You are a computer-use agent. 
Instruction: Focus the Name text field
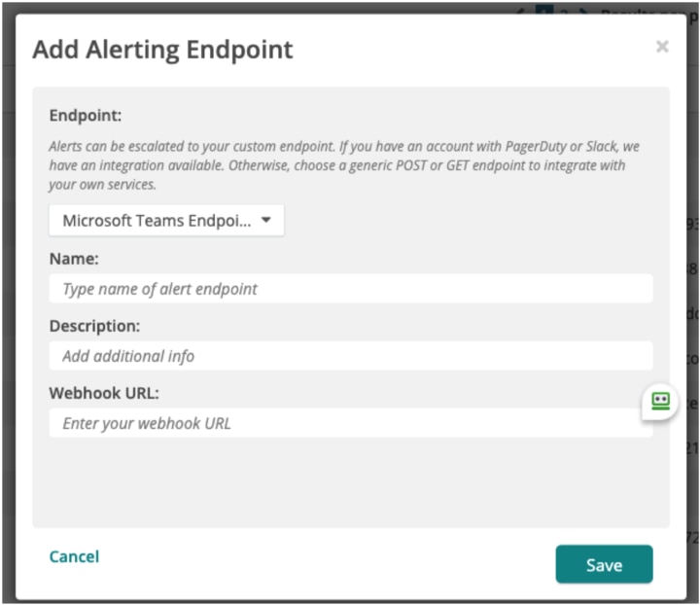point(350,289)
